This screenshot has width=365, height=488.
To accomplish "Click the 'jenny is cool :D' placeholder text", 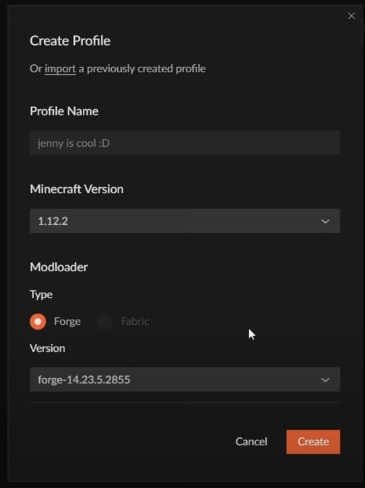I will coord(74,143).
